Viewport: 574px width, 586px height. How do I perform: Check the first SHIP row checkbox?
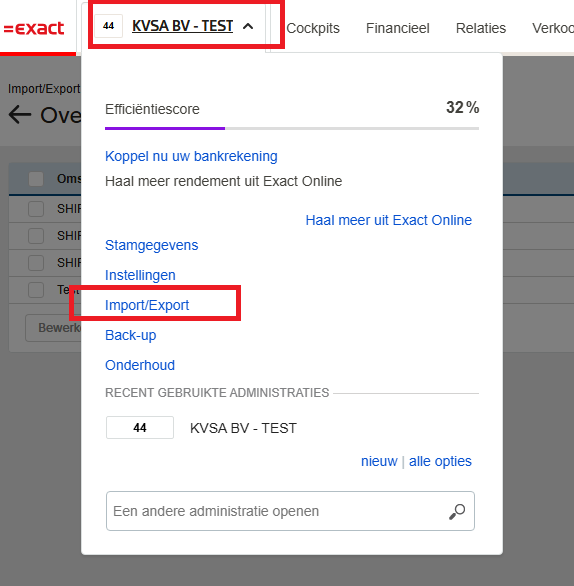click(x=36, y=209)
